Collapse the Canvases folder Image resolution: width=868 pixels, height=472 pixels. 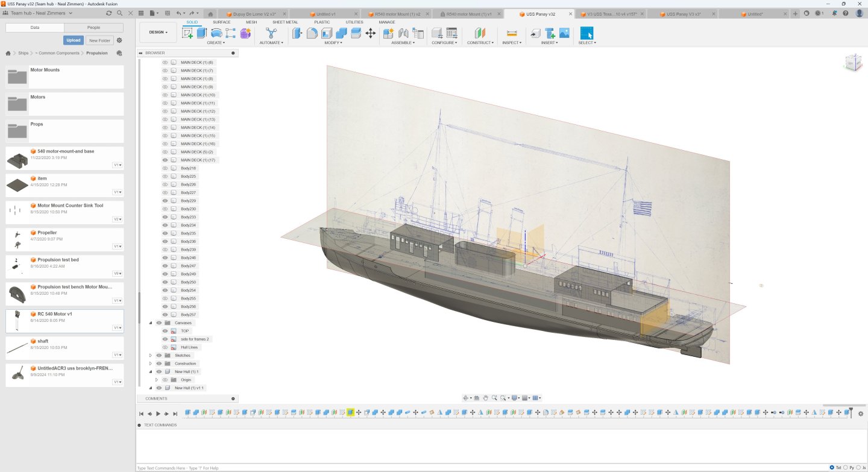coord(151,323)
